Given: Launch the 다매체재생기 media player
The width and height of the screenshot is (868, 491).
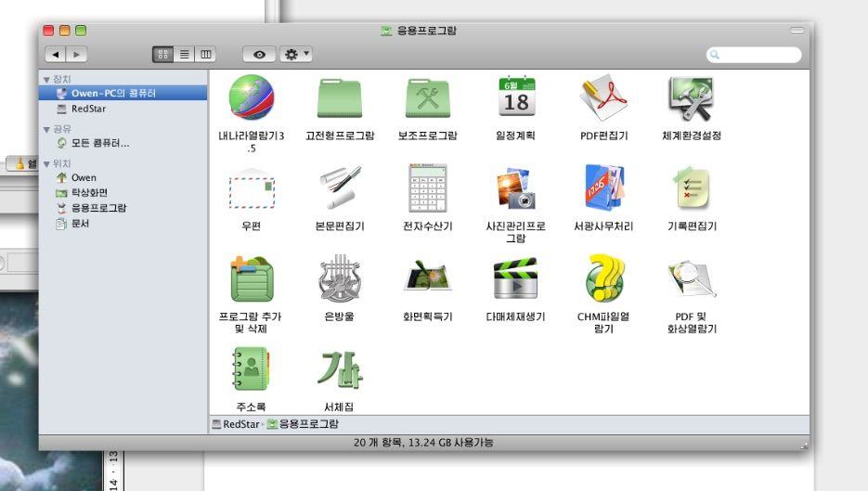Looking at the screenshot, I should 515,278.
